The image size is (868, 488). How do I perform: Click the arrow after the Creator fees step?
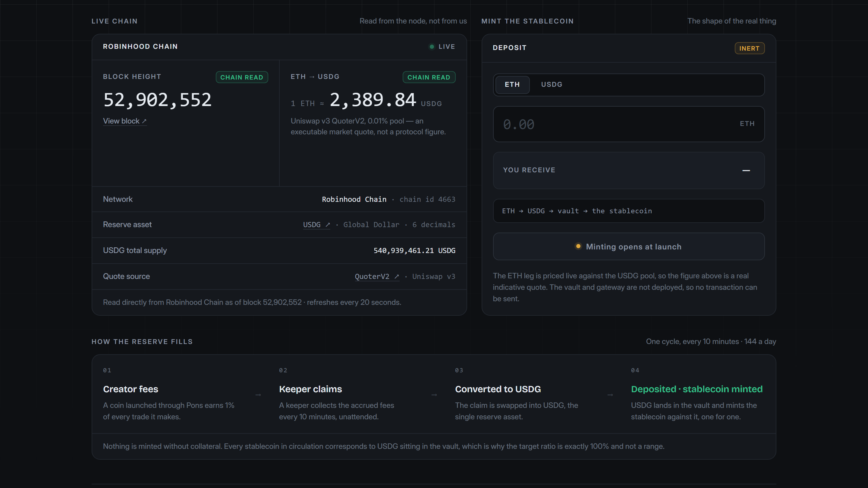[x=258, y=395]
